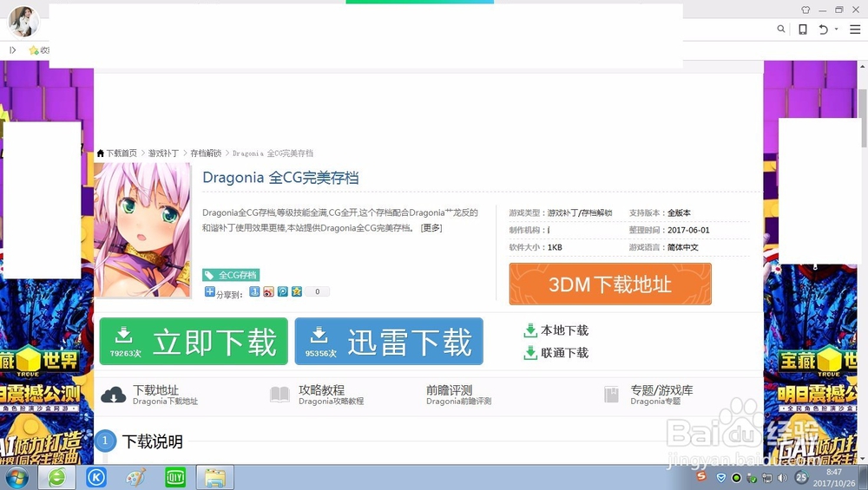Click the search magnifier icon in toolbar

(x=781, y=29)
